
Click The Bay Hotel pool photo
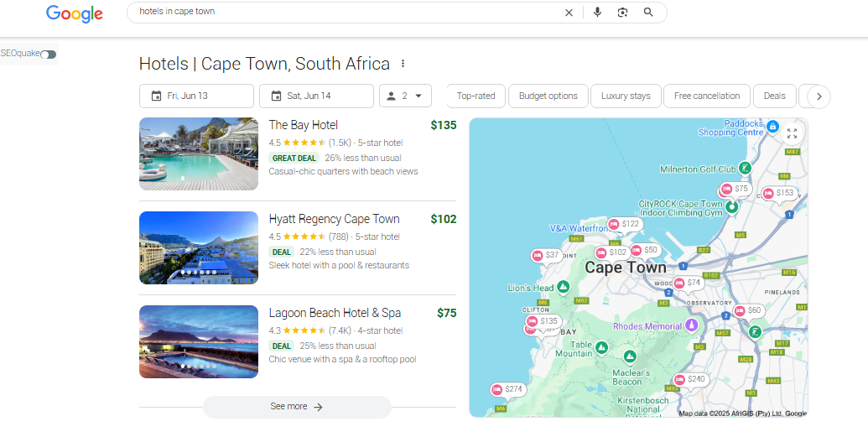pos(199,154)
